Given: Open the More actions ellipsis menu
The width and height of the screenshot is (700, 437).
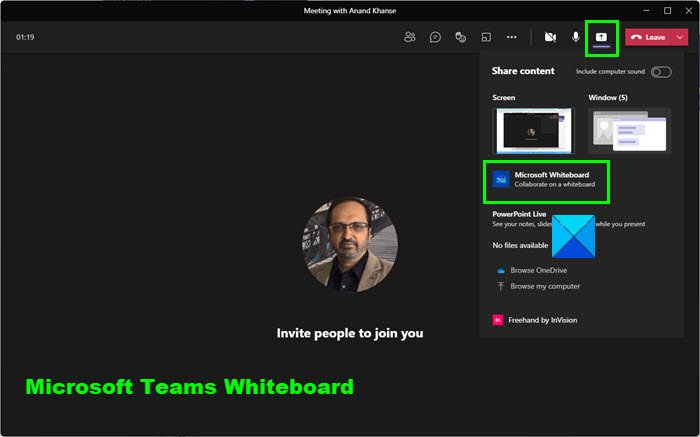Looking at the screenshot, I should coord(512,37).
